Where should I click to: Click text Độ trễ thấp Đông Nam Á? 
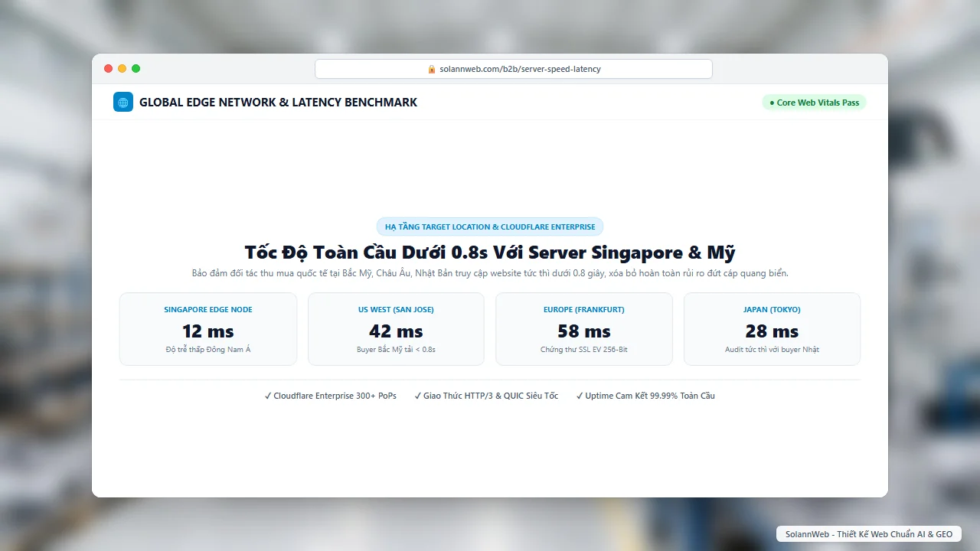(208, 350)
